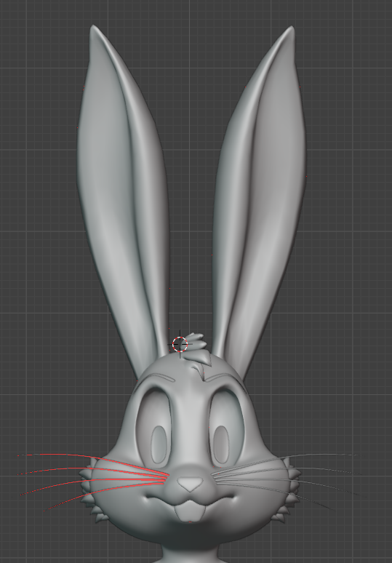Image resolution: width=392 pixels, height=563 pixels.
Task: Select the pupil beside the red whiskers
Action: [x=159, y=444]
